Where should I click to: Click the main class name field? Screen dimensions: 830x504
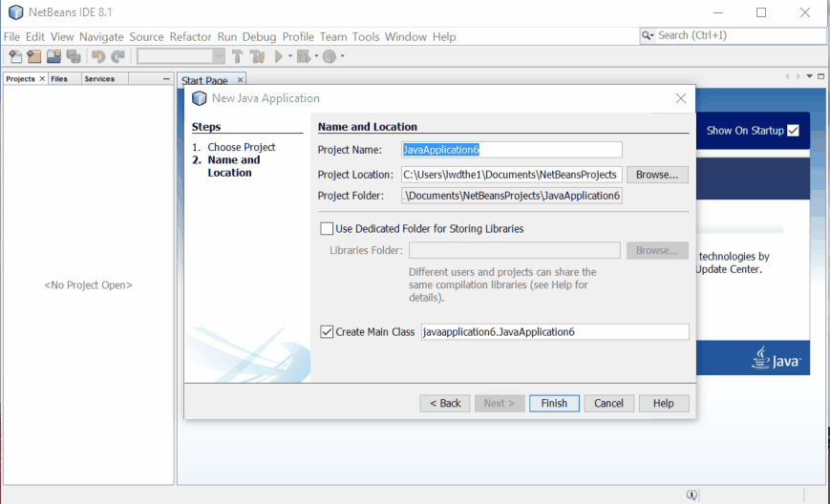click(x=555, y=331)
